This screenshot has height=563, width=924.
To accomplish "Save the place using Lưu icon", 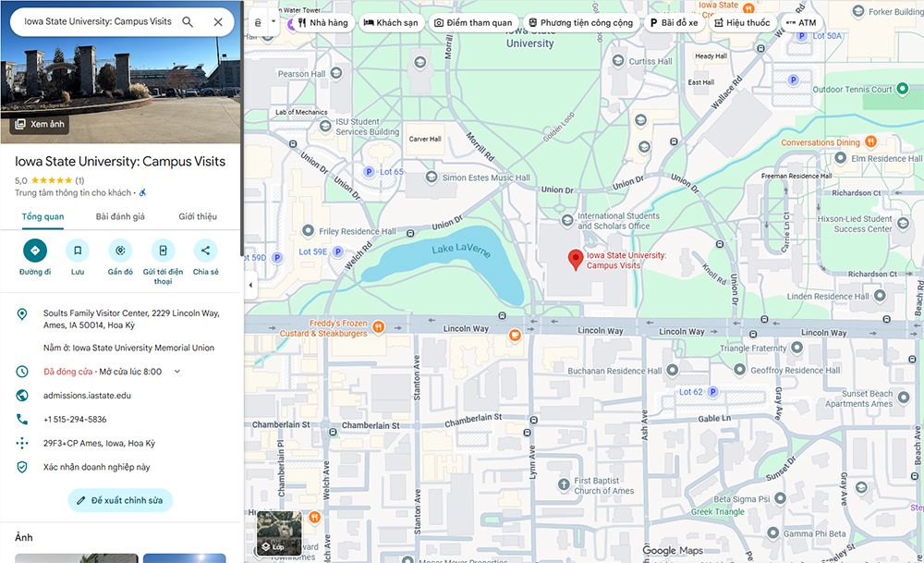I will [78, 251].
